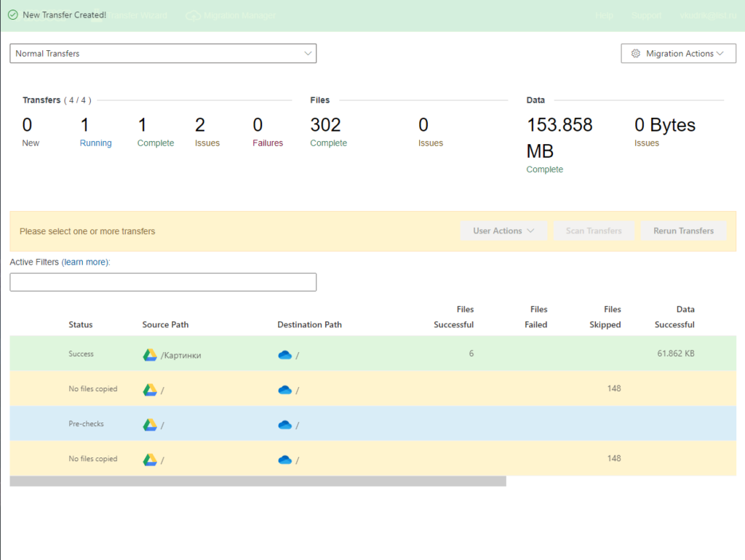This screenshot has height=560, width=745.
Task: Click the green checkmark icon in the notification
Action: coord(13,15)
